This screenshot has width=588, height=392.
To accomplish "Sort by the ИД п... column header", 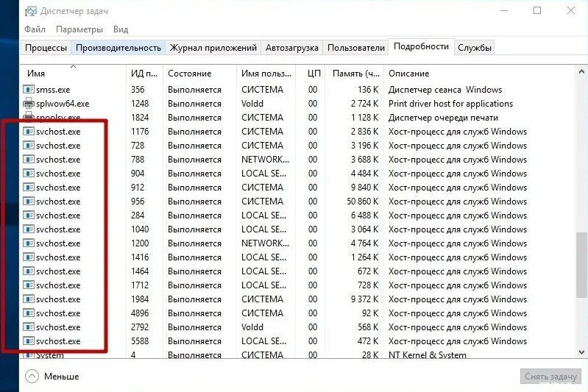I will click(x=144, y=74).
